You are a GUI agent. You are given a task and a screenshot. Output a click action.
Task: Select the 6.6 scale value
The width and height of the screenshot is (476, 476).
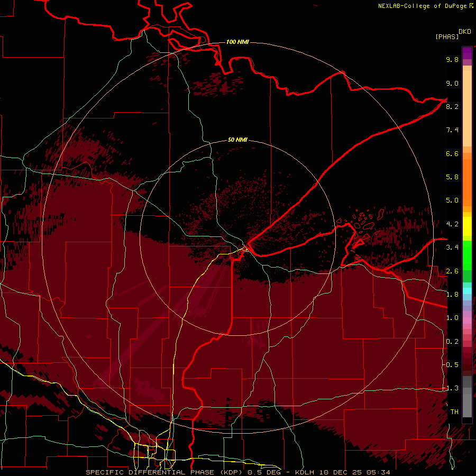[452, 153]
